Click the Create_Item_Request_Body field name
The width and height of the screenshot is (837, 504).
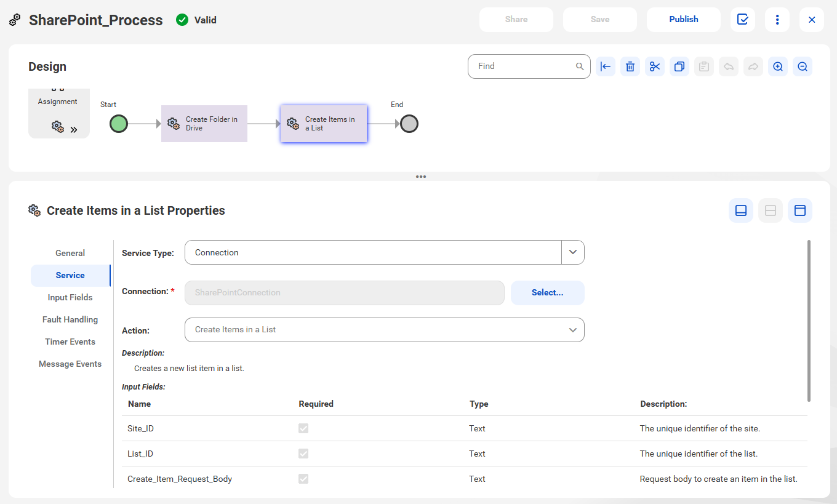[x=180, y=479]
